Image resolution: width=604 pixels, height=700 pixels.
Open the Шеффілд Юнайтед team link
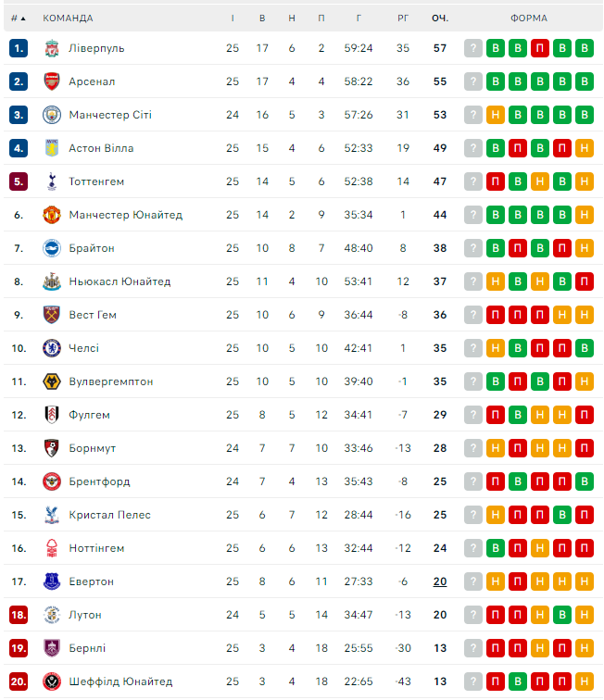pyautogui.click(x=120, y=681)
